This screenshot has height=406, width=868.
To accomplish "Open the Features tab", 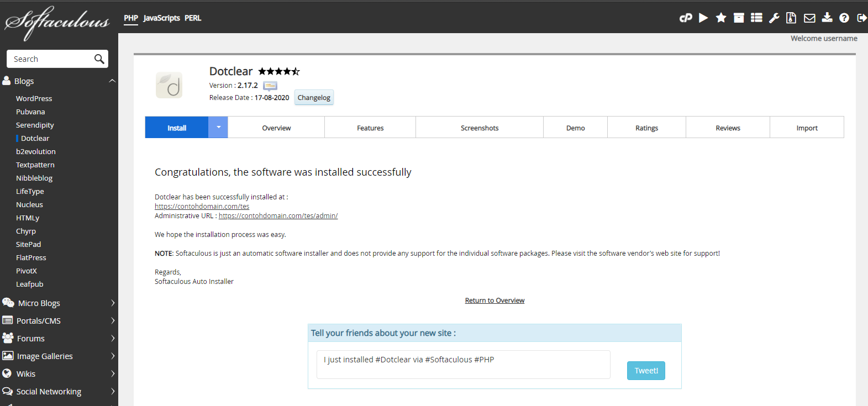I will 370,128.
